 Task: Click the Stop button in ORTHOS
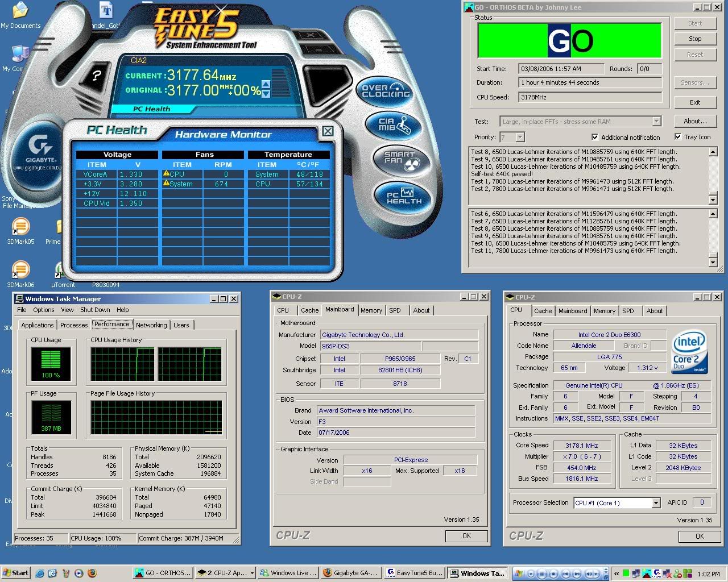[695, 39]
